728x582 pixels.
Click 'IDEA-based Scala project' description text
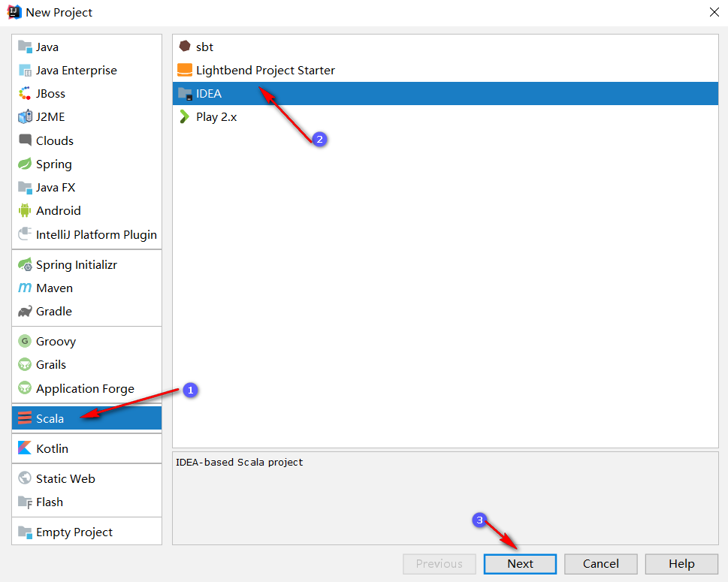pos(239,463)
